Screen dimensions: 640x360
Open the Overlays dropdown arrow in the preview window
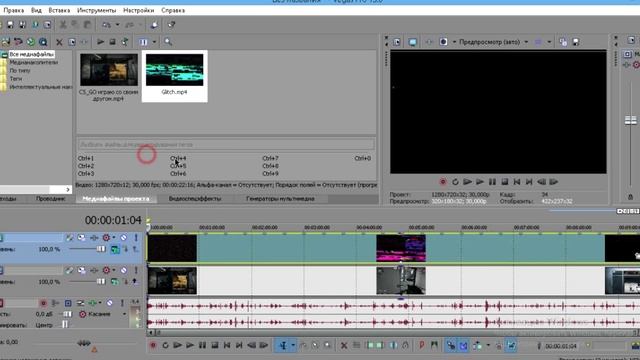[x=549, y=42]
